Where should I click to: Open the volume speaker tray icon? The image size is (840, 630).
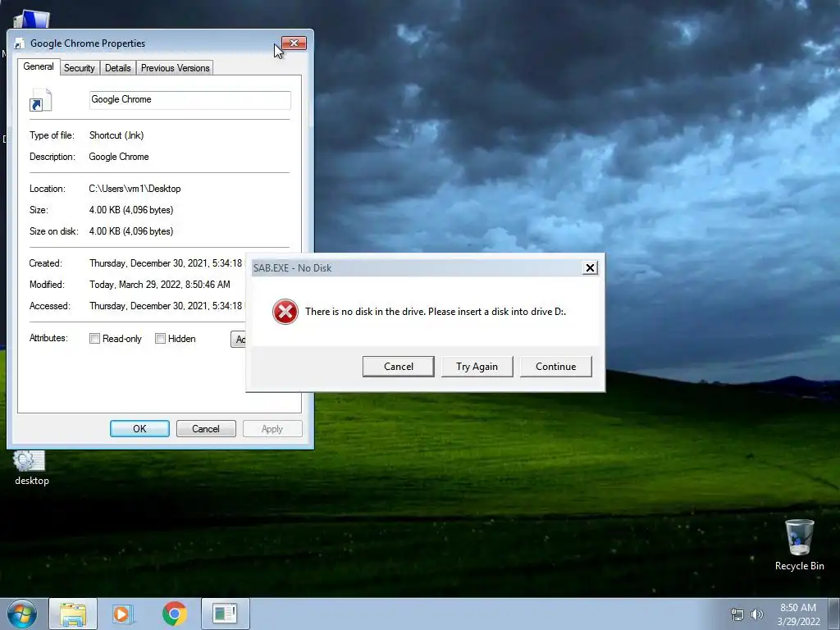(x=757, y=614)
